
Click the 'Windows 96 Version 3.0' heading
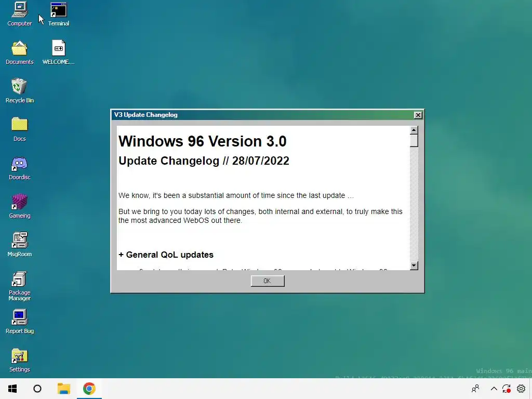point(203,141)
